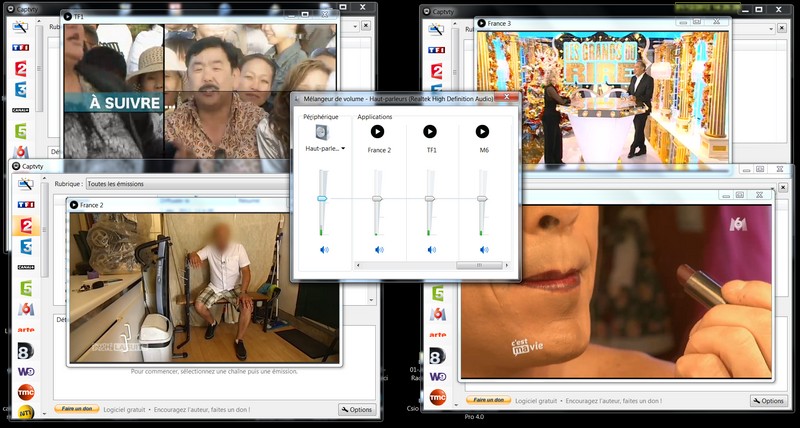Click TF1 application icon in volume mixer
This screenshot has height=428, width=800.
(430, 132)
